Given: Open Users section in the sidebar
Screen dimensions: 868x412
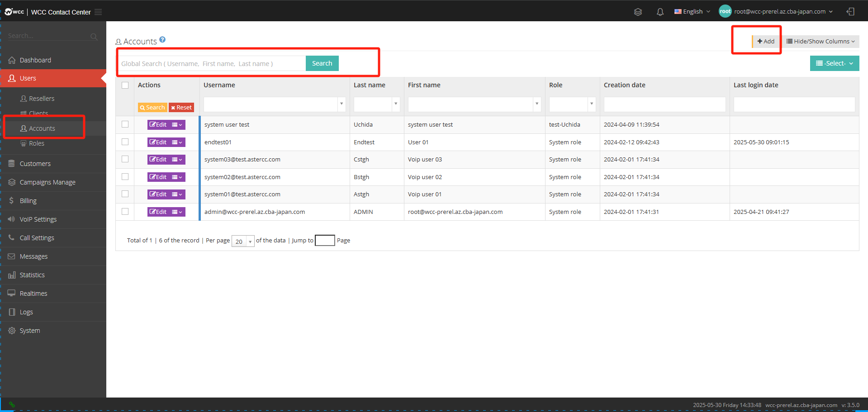Looking at the screenshot, I should pos(53,78).
